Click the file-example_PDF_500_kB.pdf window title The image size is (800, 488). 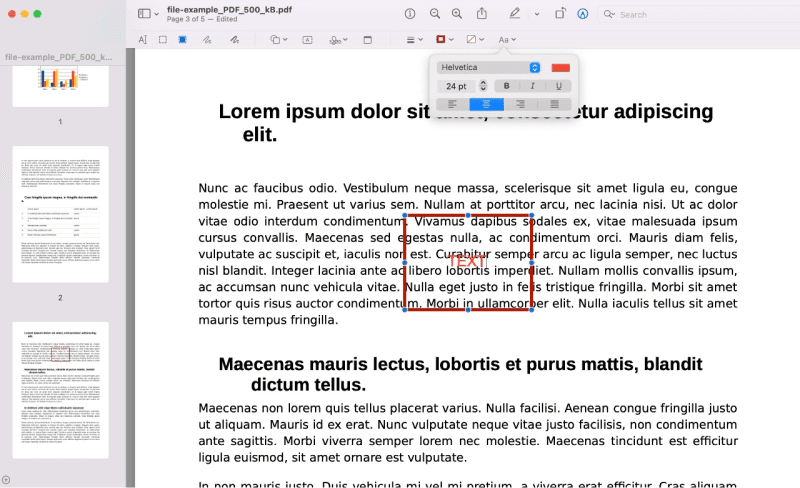(x=230, y=9)
